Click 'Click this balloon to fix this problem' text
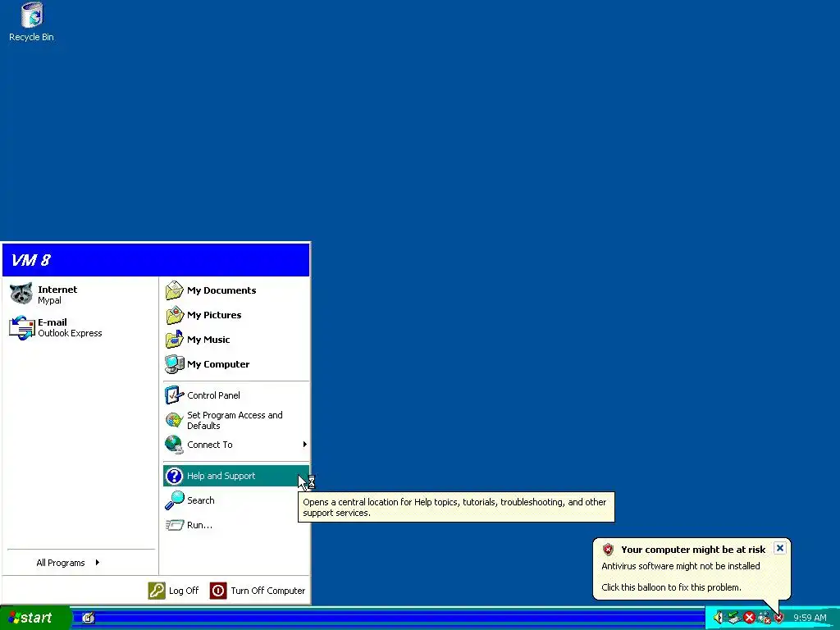The image size is (840, 630). [671, 587]
